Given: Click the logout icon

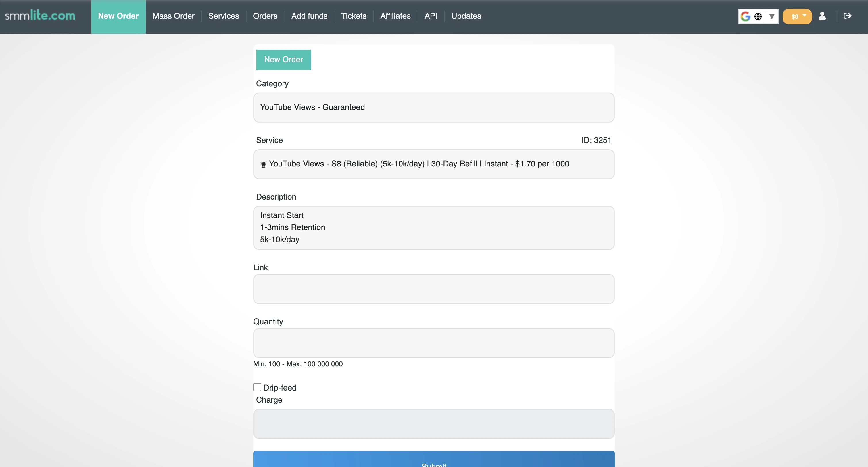Looking at the screenshot, I should (847, 16).
